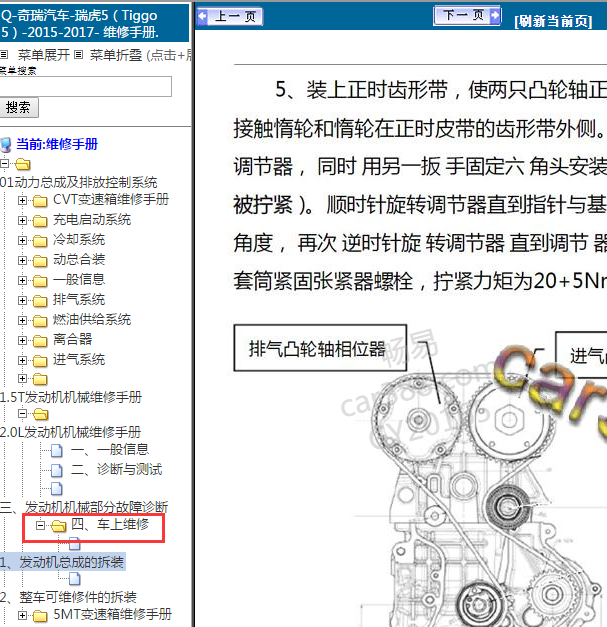Image resolution: width=607 pixels, height=627 pixels.
Task: Select 1、发动机总成的拆装 page
Action: 62,562
